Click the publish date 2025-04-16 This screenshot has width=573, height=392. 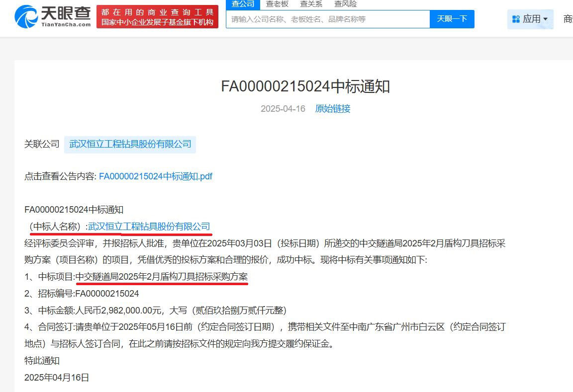click(x=283, y=109)
